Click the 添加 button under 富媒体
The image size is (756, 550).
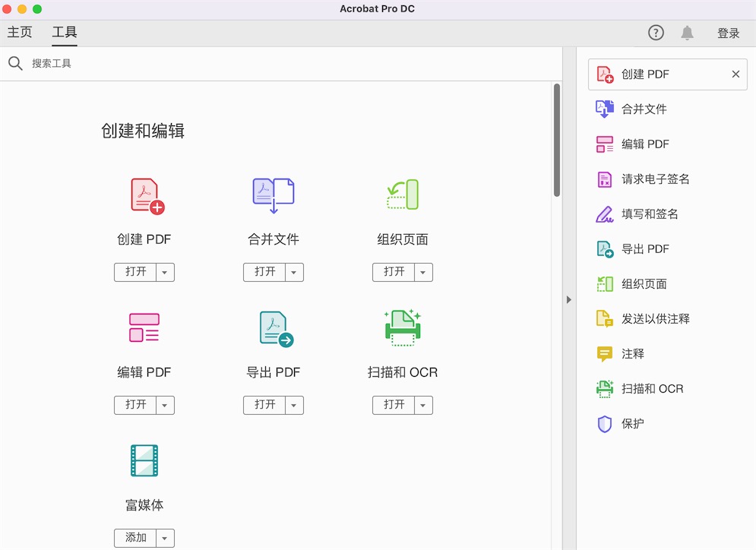[135, 538]
